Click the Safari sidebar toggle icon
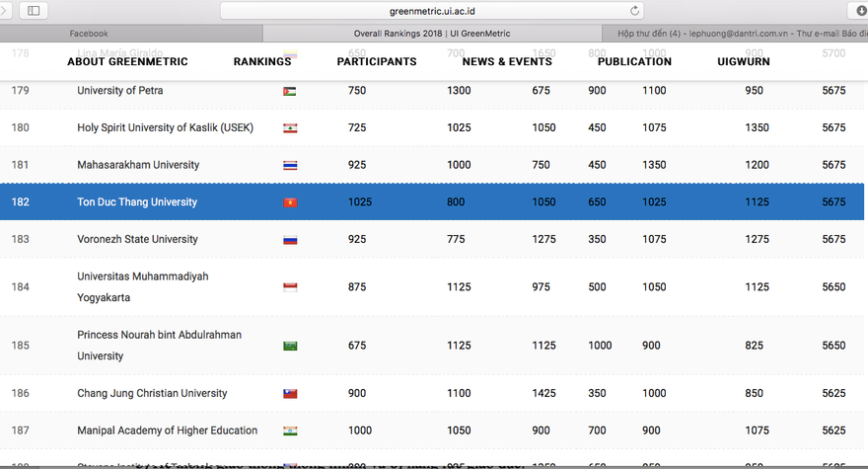 click(34, 11)
